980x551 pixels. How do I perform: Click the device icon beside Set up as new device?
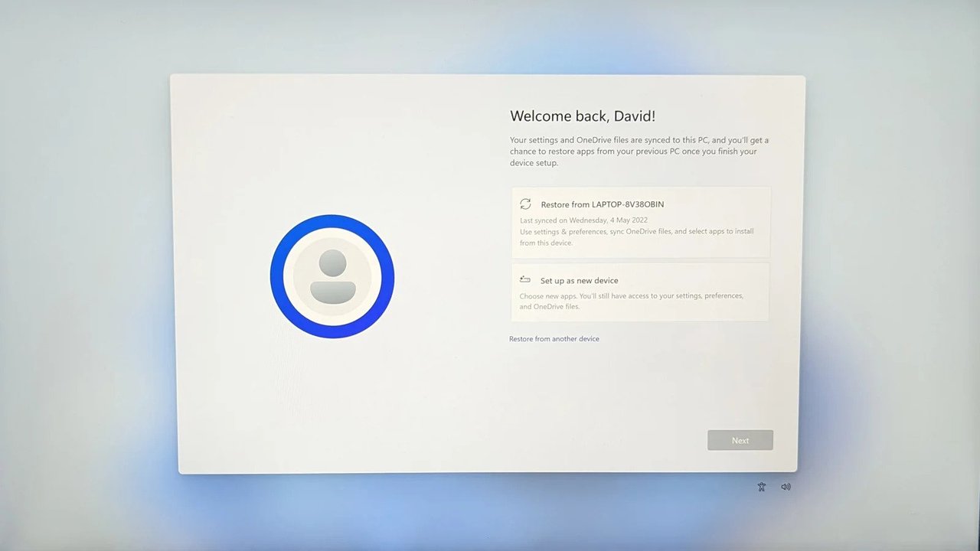[524, 279]
